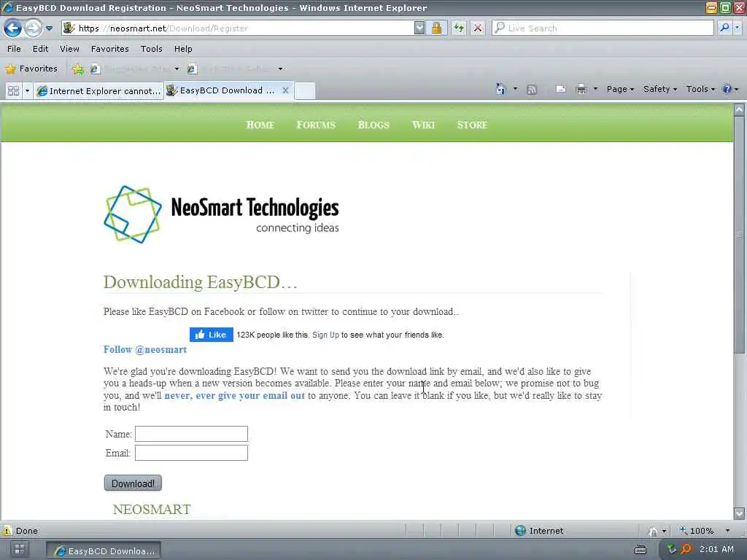Click the Add to Favorites Bar icon
This screenshot has height=560, width=747.
tap(77, 69)
